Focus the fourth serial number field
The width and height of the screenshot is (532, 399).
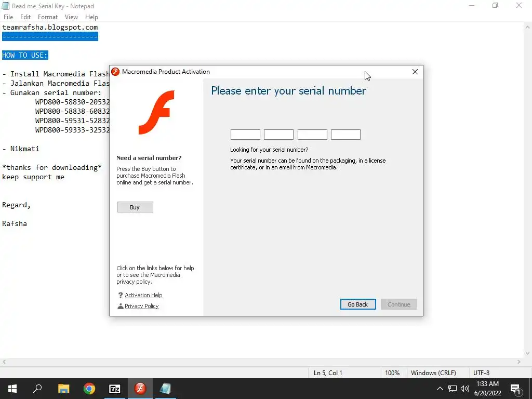pyautogui.click(x=345, y=135)
